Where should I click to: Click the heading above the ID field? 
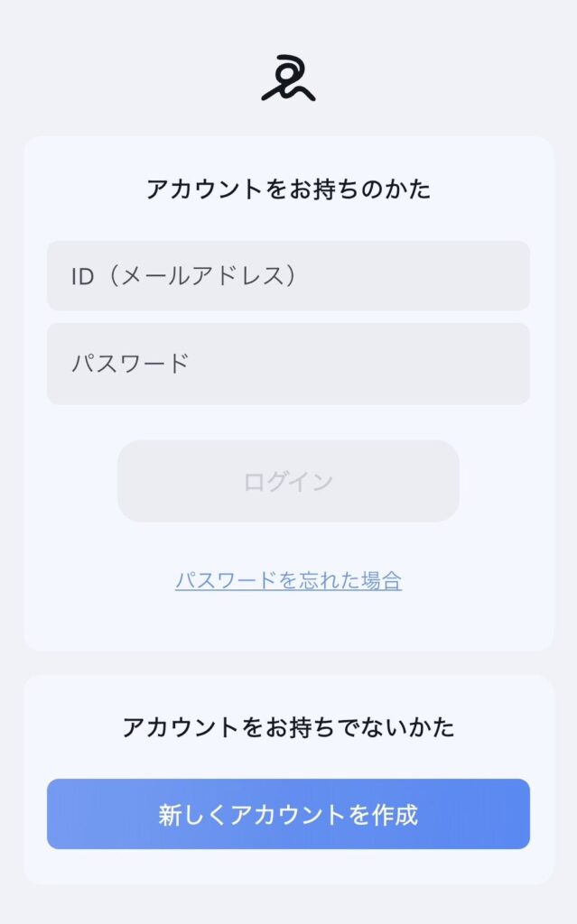coord(288,189)
